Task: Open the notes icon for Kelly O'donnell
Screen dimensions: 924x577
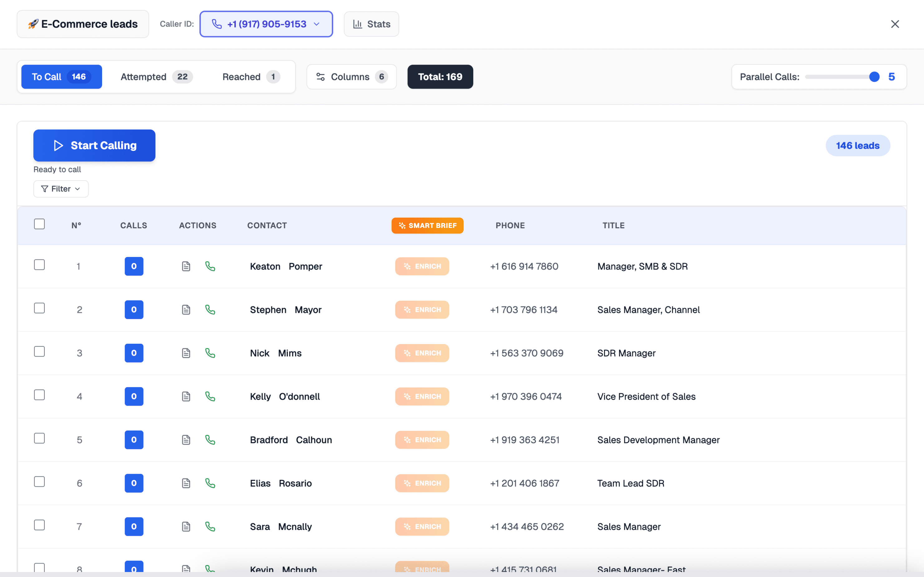Action: click(x=186, y=397)
